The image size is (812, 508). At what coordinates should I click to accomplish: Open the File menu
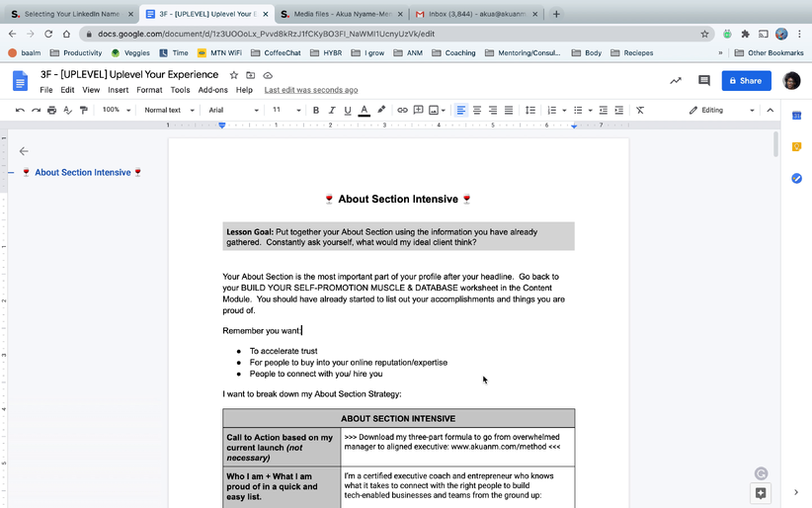click(x=46, y=90)
